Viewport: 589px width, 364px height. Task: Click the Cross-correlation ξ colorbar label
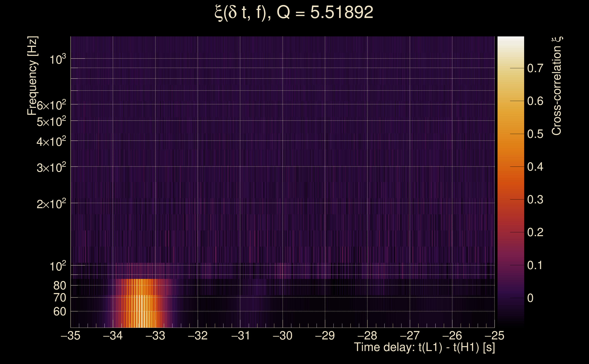coord(556,86)
